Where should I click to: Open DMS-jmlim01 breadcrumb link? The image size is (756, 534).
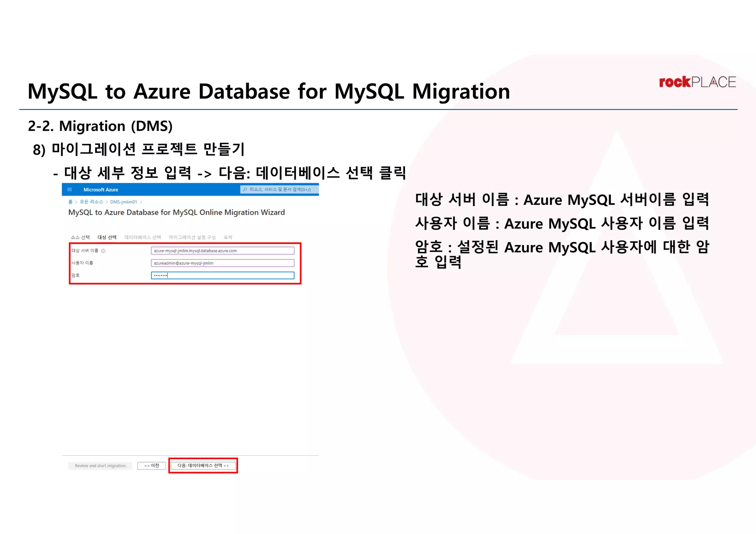(x=124, y=202)
